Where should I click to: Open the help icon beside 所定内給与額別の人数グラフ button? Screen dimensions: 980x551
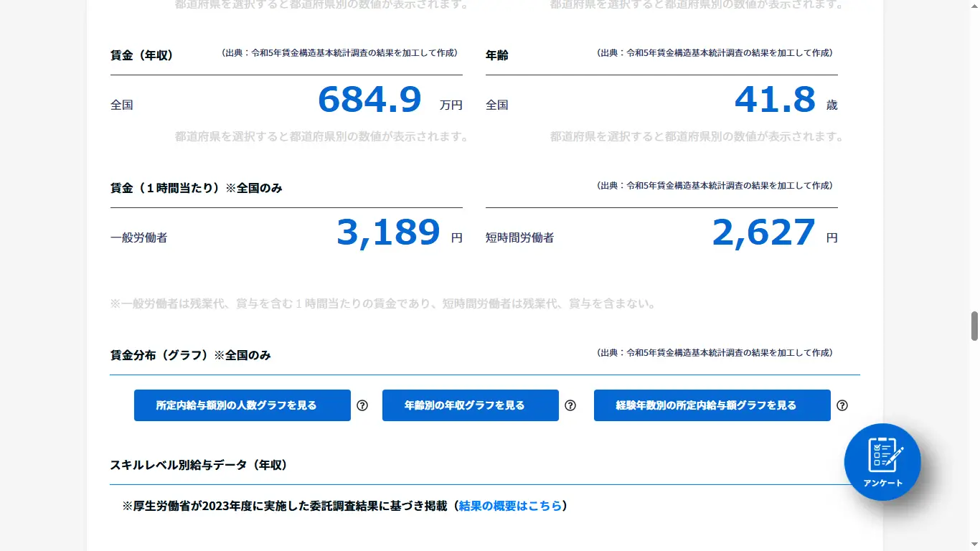click(362, 405)
